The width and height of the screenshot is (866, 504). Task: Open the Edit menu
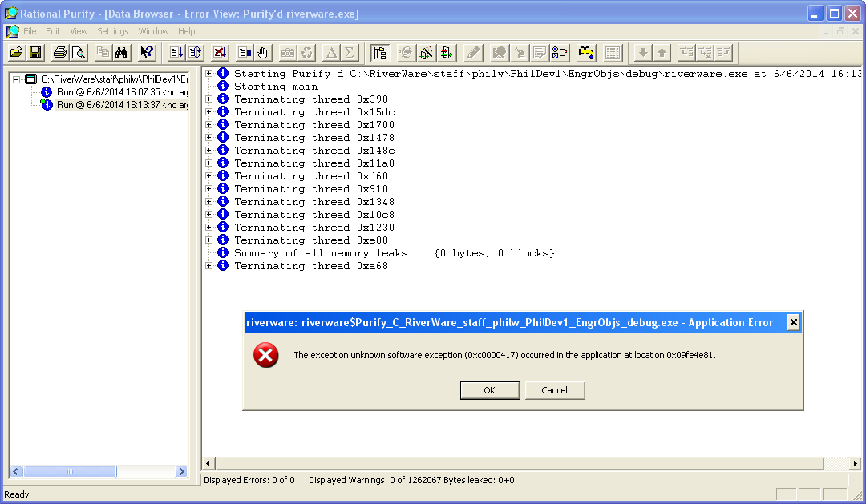coord(53,31)
